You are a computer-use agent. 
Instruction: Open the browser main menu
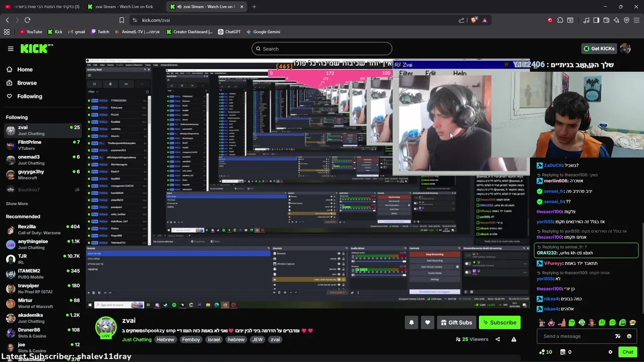click(x=637, y=20)
